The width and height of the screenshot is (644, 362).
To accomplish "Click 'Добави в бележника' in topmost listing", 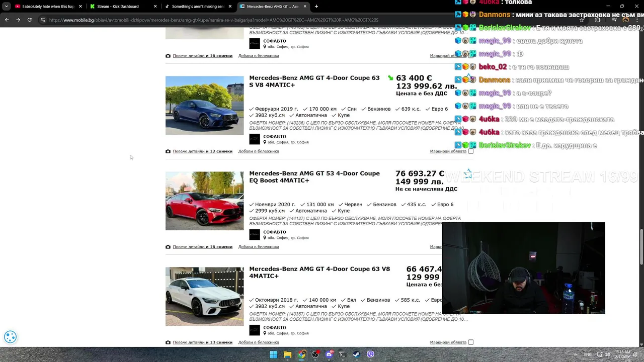I will pos(259,56).
